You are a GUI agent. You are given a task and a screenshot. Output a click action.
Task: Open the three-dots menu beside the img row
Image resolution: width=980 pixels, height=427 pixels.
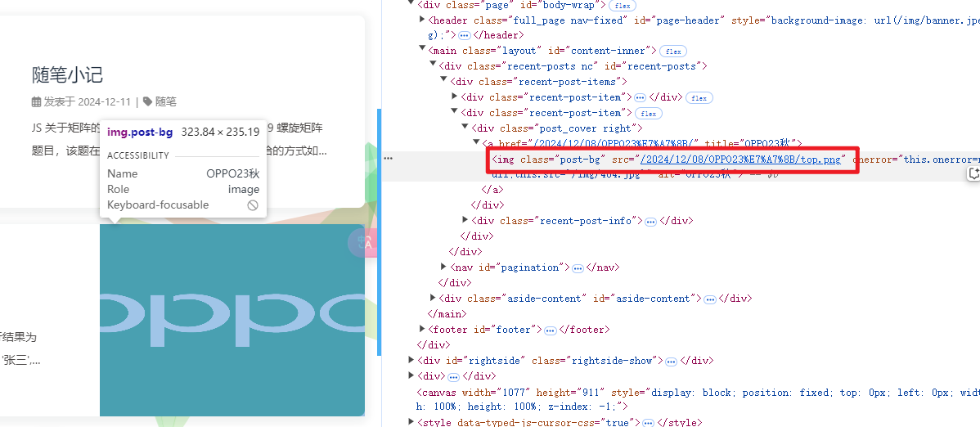[x=388, y=158]
